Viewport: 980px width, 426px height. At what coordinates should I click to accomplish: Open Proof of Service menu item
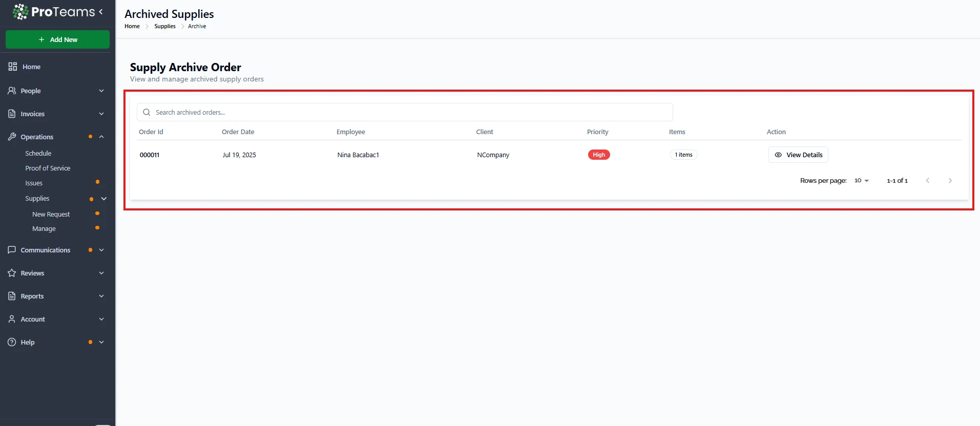point(48,168)
